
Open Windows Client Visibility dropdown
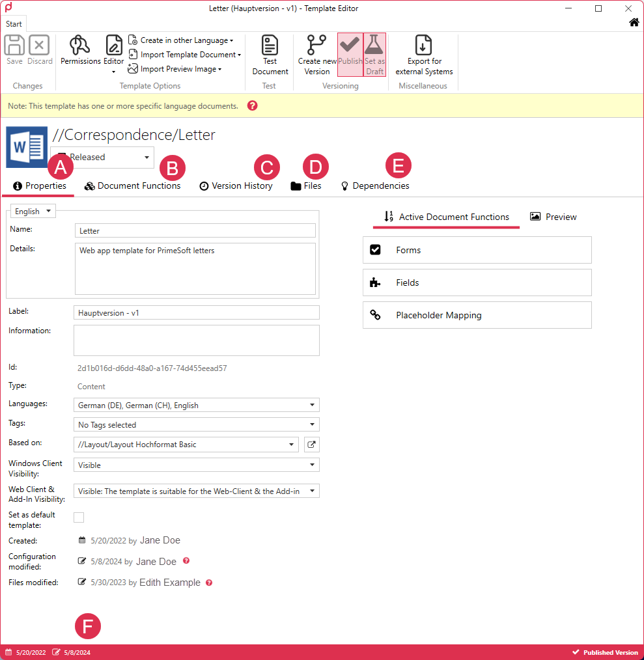pos(196,465)
